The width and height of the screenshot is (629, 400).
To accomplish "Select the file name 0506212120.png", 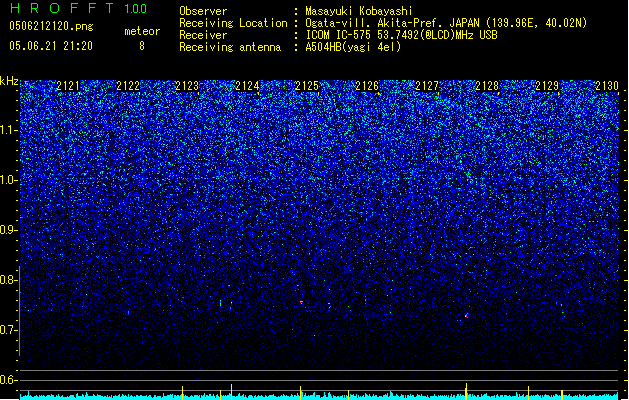I will point(51,27).
